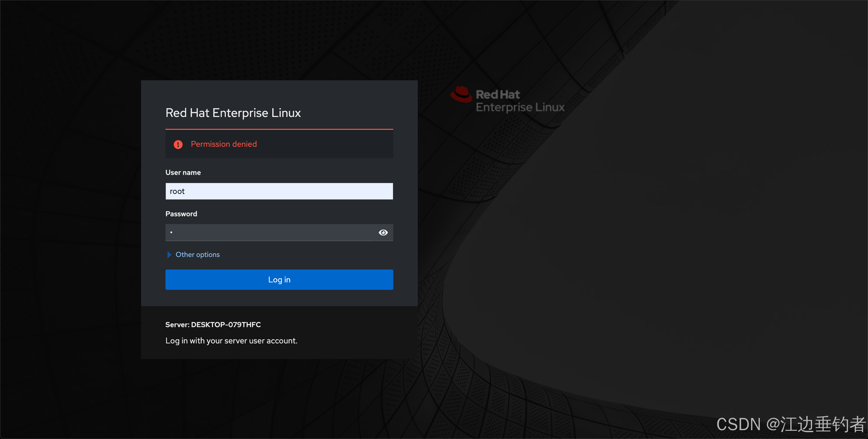Click the Enterprise Linux wordmark under logo
This screenshot has height=439, width=868.
click(x=520, y=107)
